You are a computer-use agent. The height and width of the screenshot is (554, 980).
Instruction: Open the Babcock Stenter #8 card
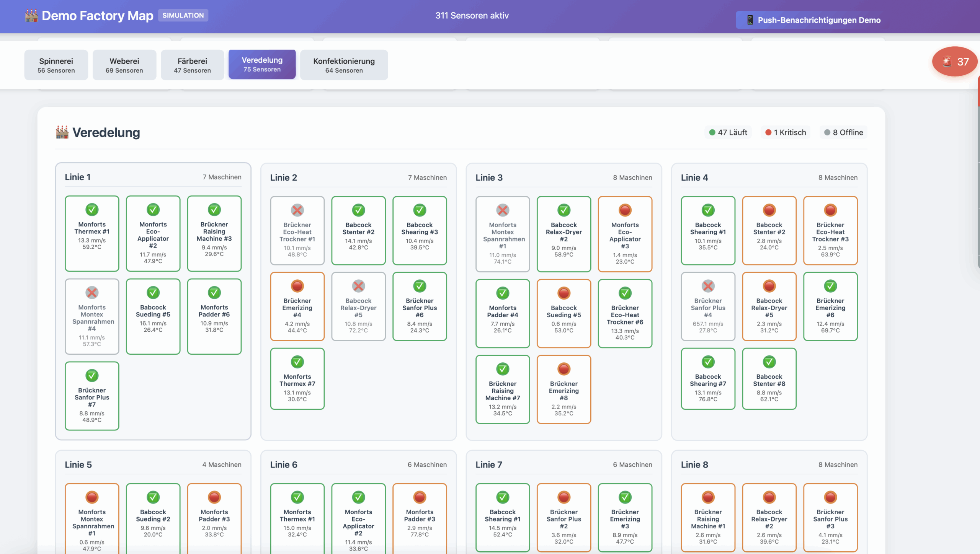tap(769, 379)
